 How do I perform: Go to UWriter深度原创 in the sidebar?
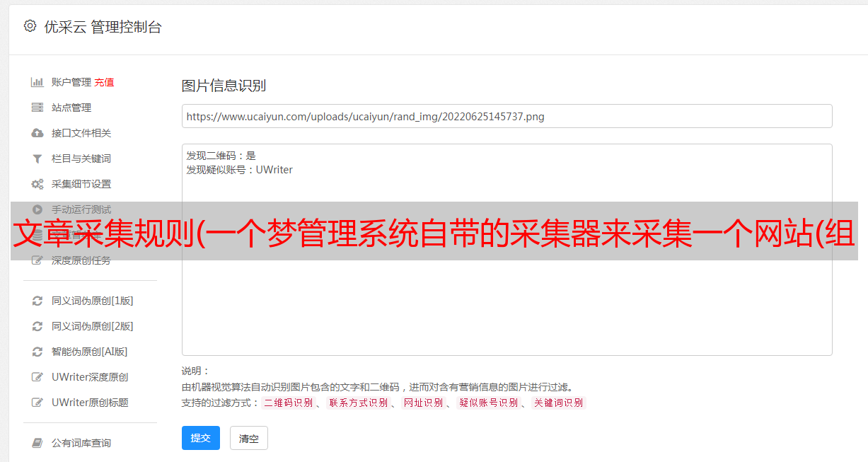tap(90, 377)
